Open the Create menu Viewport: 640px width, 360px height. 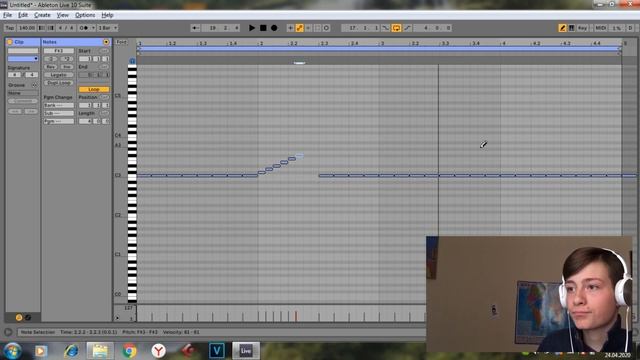point(42,15)
